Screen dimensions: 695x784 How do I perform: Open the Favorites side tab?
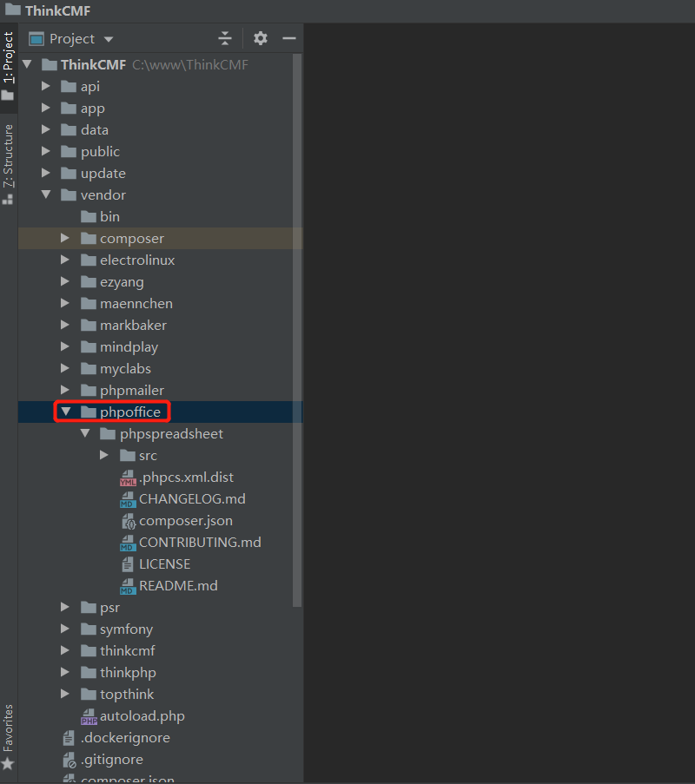(9, 736)
